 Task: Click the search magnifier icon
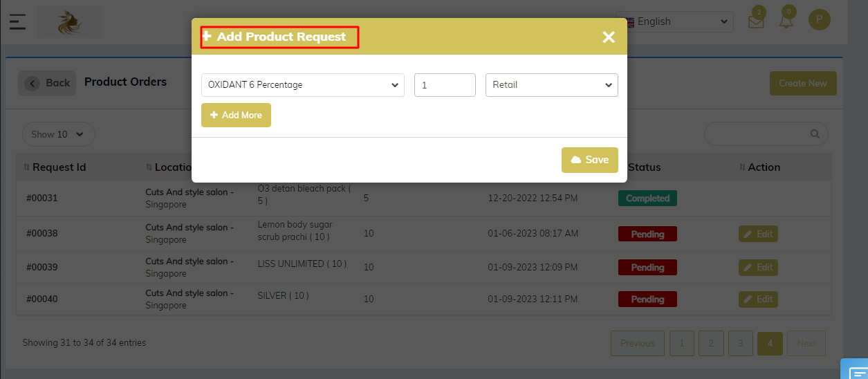click(815, 134)
